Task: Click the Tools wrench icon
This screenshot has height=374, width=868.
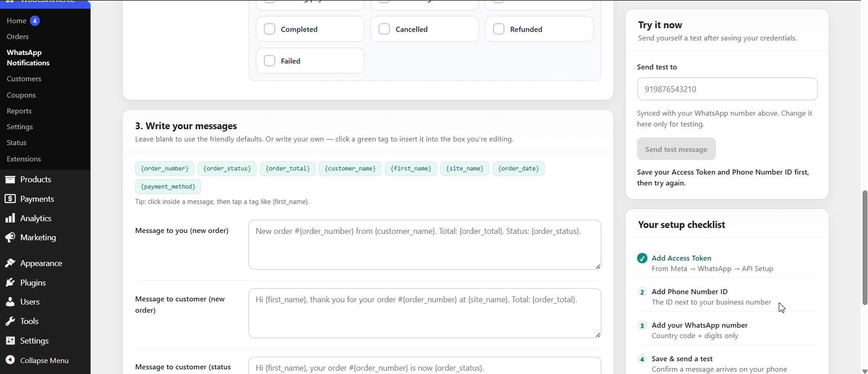Action: [x=10, y=321]
